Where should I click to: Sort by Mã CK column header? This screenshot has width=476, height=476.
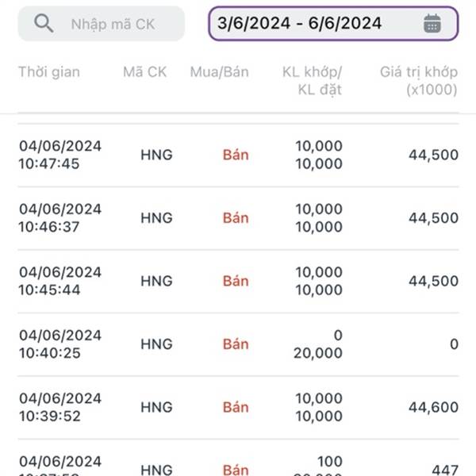(x=145, y=72)
